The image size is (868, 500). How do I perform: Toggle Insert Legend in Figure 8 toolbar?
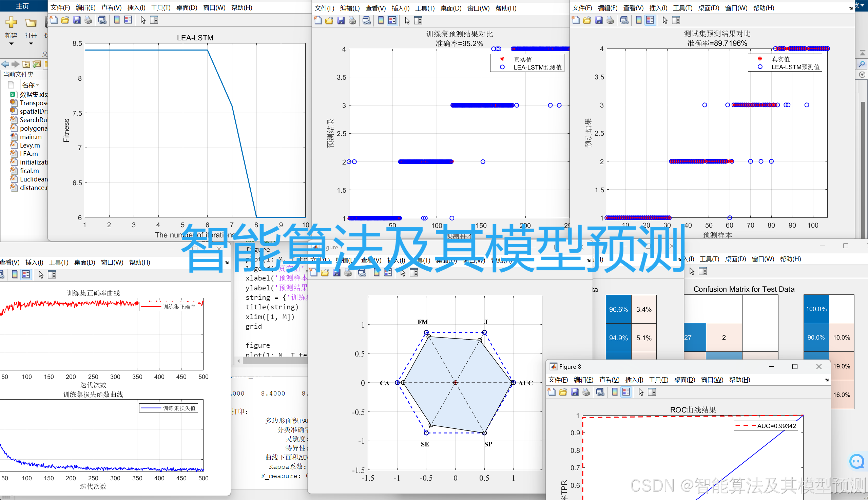[x=626, y=392]
